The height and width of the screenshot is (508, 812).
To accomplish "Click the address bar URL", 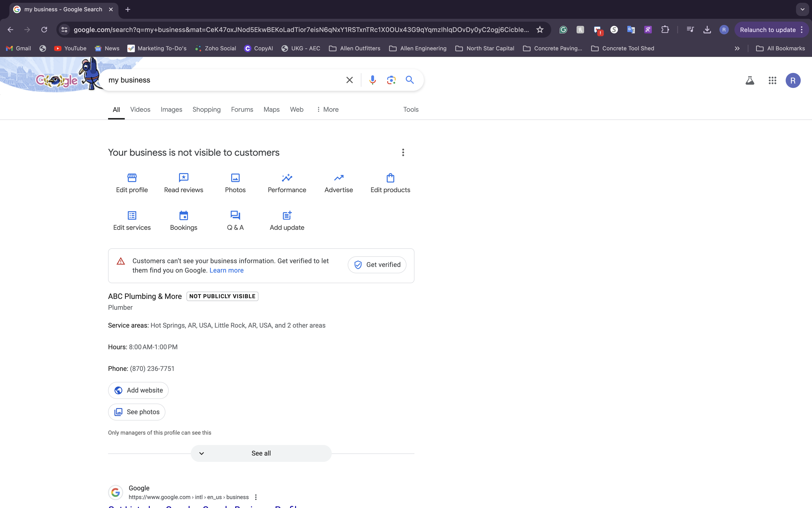I will 301,30.
